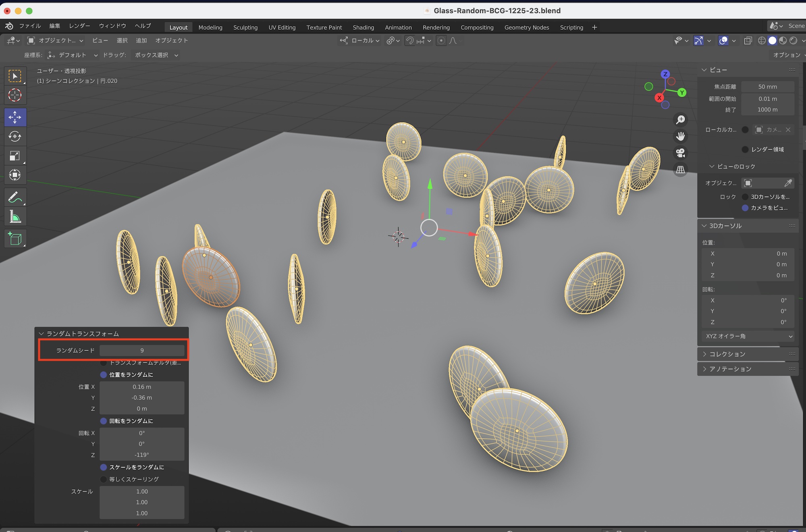Enable レンダー領域 checkbox
Viewport: 806px width, 532px height.
pos(745,150)
